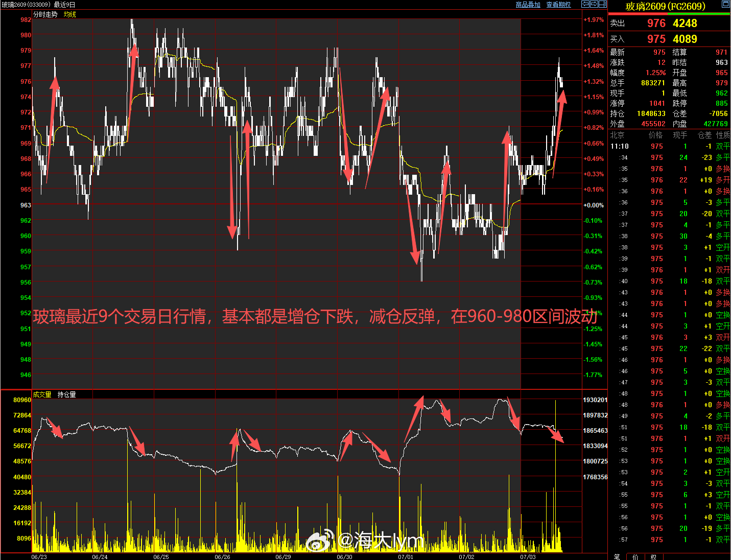Click the buy volume 4089

[x=685, y=39]
